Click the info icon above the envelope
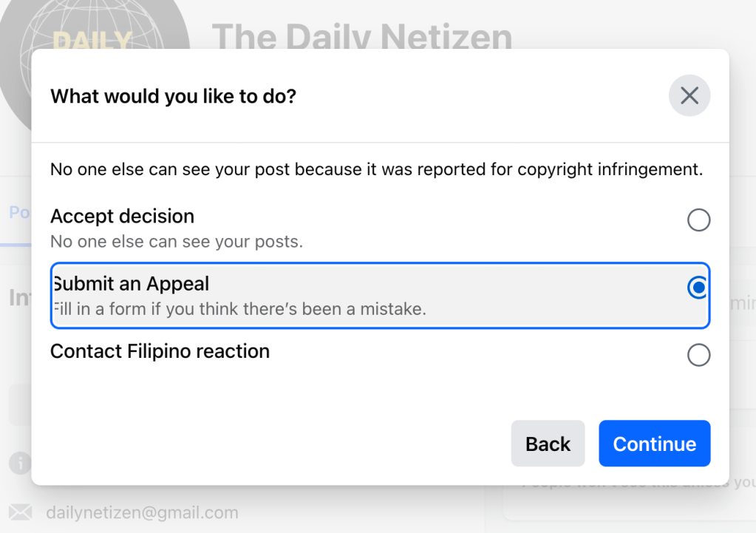756x533 pixels. (20, 464)
